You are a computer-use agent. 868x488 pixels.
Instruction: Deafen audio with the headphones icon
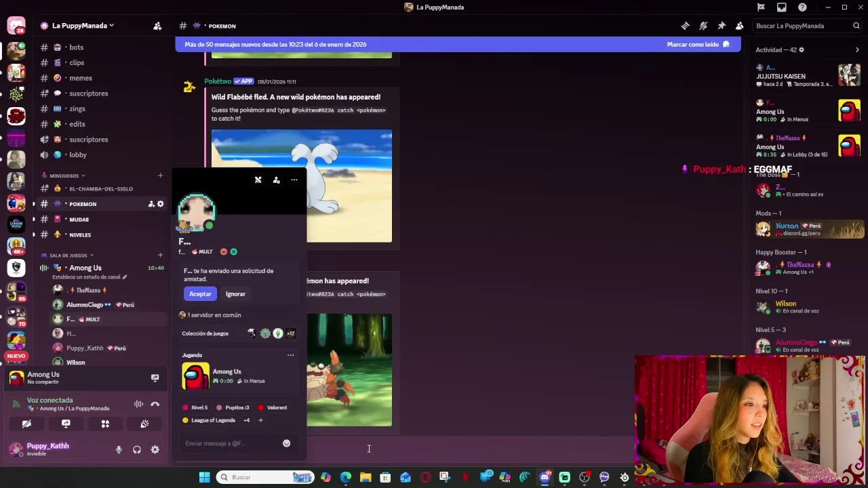[137, 449]
